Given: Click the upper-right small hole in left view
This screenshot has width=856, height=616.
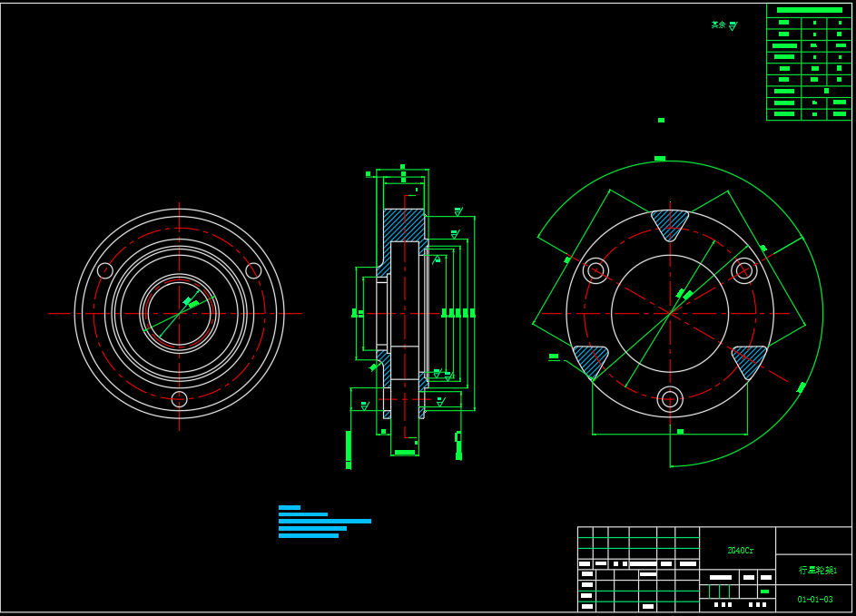Looking at the screenshot, I should click(x=253, y=270).
